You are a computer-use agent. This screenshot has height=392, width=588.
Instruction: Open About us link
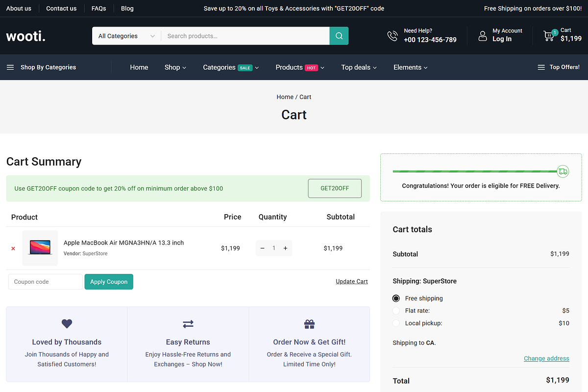pyautogui.click(x=19, y=8)
